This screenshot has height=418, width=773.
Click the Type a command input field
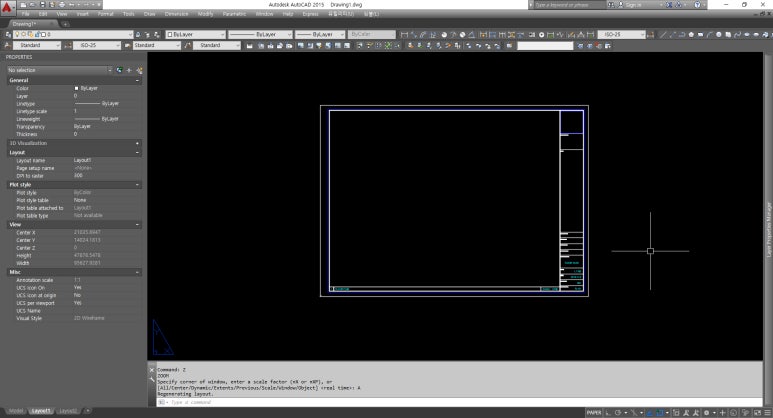[458, 403]
